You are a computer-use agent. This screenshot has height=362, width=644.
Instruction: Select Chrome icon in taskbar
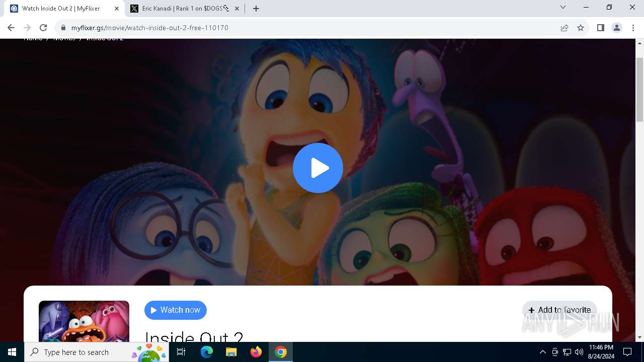281,352
